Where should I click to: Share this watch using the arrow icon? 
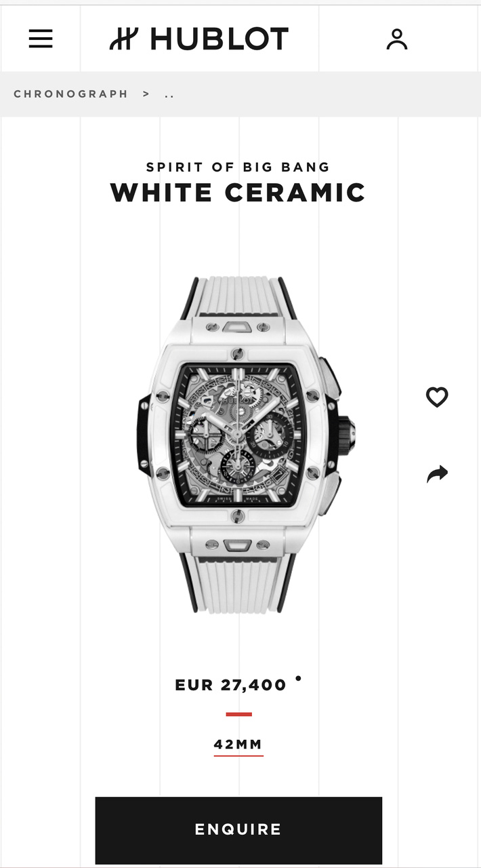click(437, 473)
